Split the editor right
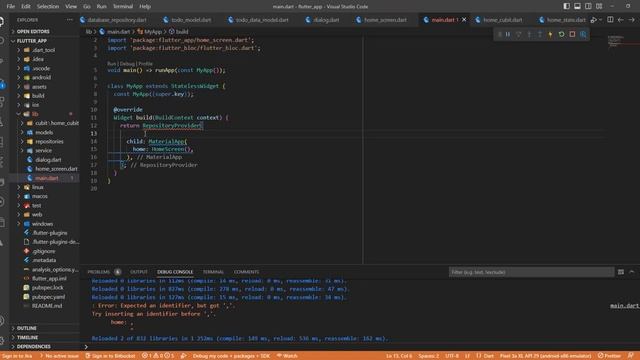 (610, 20)
